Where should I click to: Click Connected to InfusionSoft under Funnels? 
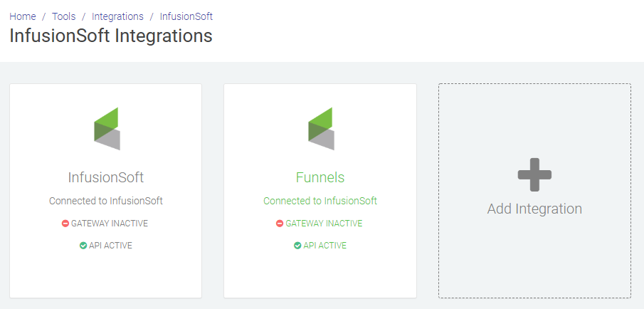320,201
